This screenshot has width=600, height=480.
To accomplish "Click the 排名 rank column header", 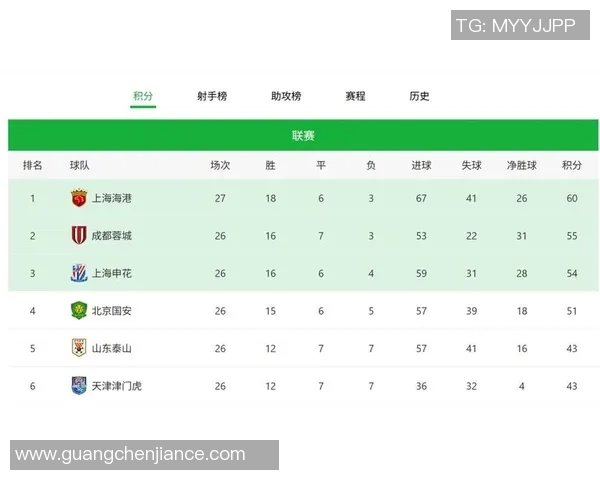I will 33,165.
